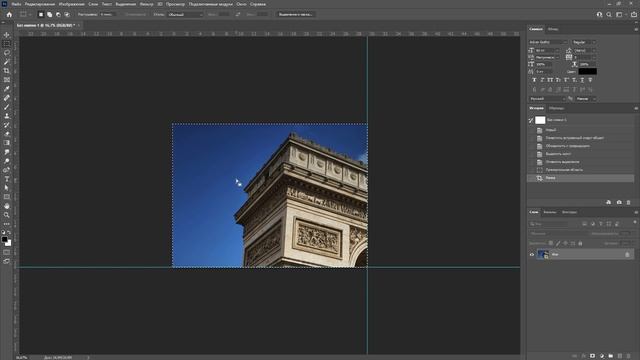Switch to the Channels tab
This screenshot has width=640, height=360.
click(x=549, y=212)
